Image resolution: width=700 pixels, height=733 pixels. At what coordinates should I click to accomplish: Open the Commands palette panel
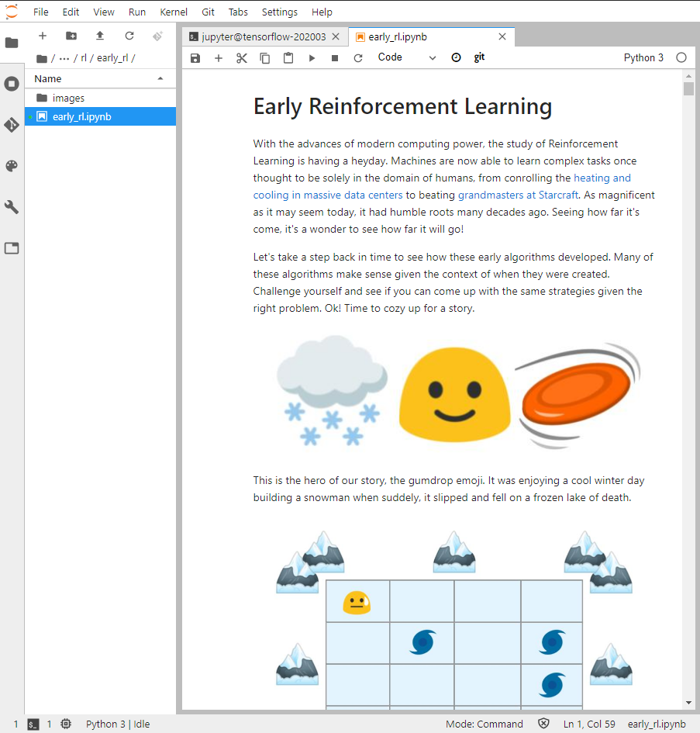point(12,166)
